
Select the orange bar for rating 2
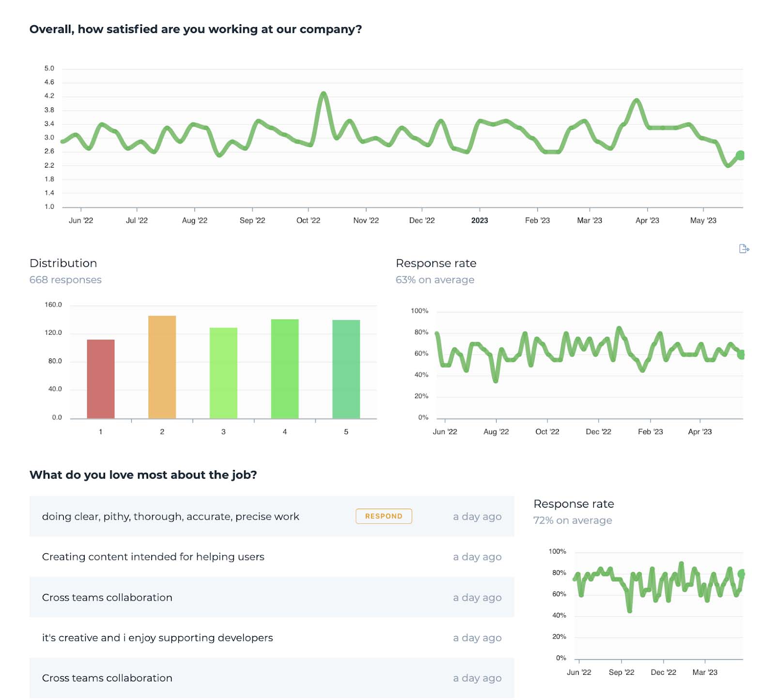162,367
